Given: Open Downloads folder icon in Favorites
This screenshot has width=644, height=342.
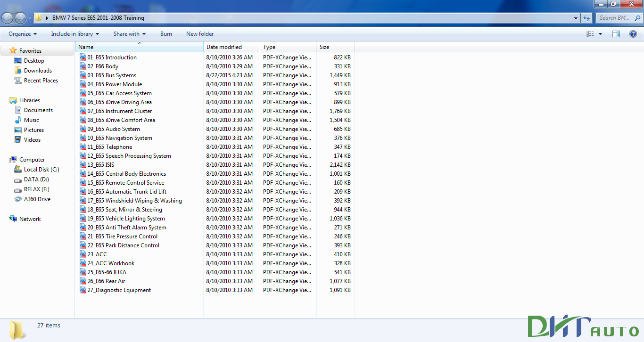Looking at the screenshot, I should coord(18,71).
